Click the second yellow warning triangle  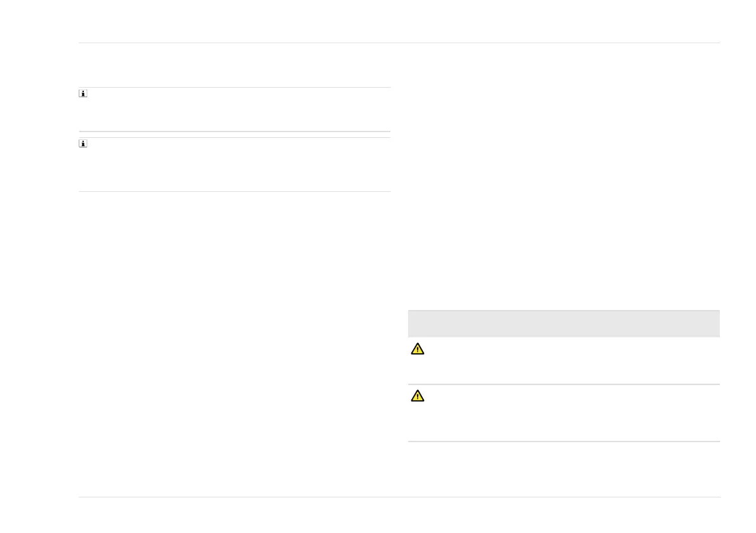pos(417,396)
